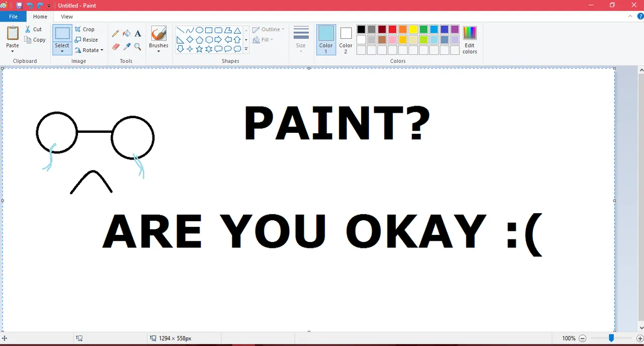Click the Undo arrow in title bar
The image size is (644, 346).
click(30, 6)
